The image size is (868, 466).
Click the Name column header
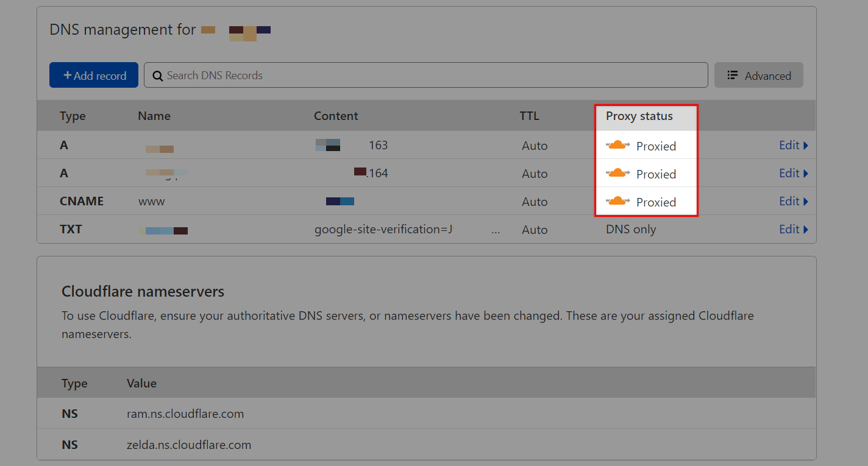coord(154,116)
